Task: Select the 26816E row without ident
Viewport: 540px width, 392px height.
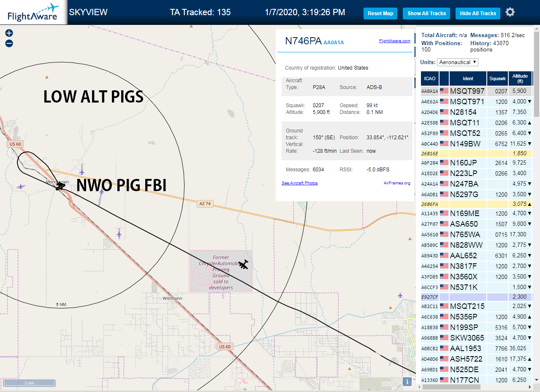Action: click(476, 154)
